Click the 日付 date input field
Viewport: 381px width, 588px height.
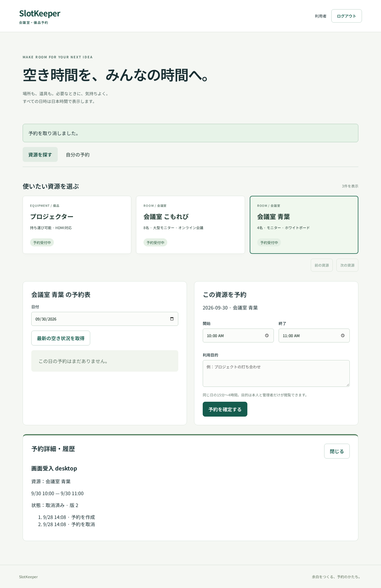point(105,319)
